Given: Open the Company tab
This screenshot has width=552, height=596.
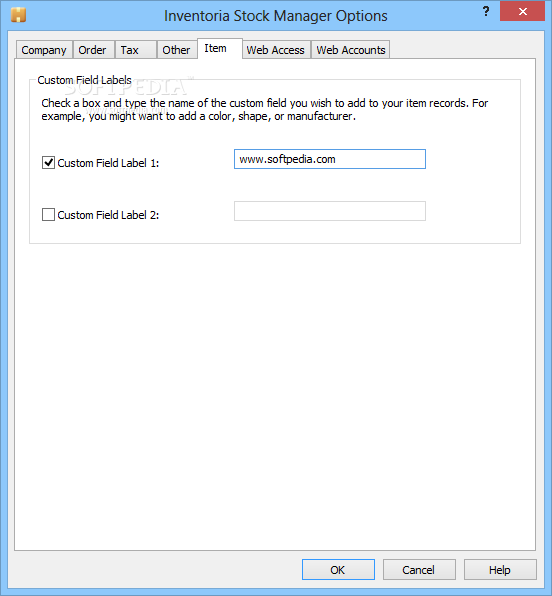Looking at the screenshot, I should (44, 50).
